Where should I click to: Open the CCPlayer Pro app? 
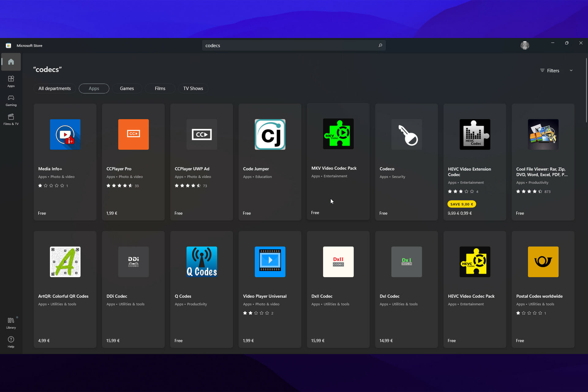coord(134,161)
